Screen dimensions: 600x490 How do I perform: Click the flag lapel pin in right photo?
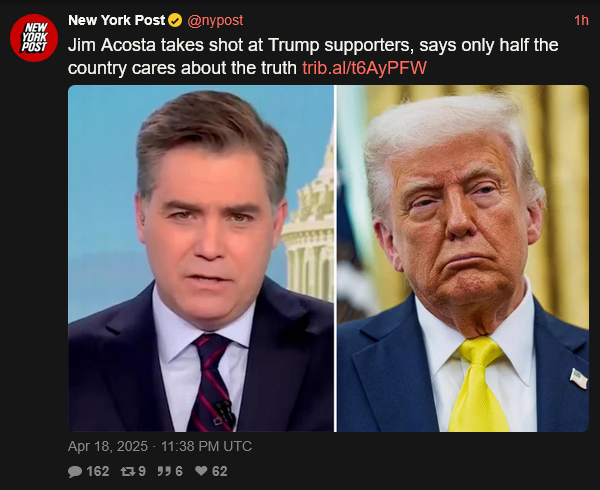tap(579, 378)
